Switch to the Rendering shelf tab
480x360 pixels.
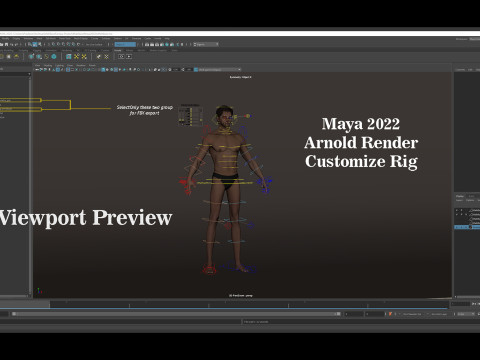click(x=66, y=50)
